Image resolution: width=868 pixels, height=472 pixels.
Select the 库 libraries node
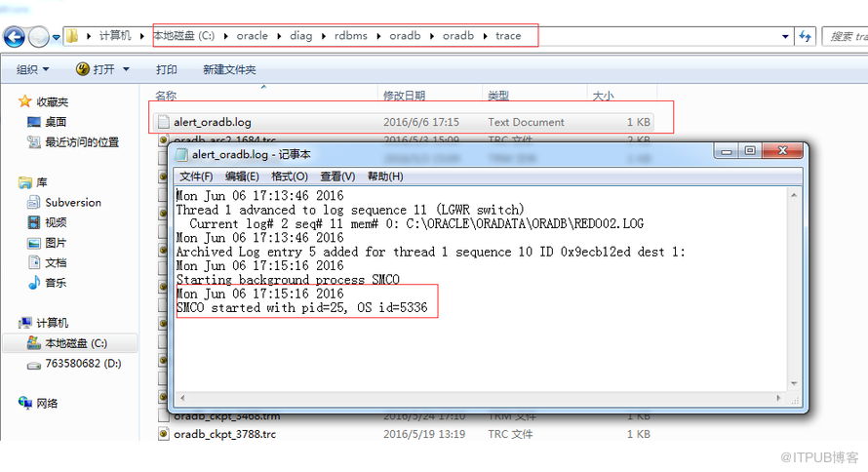[33, 182]
